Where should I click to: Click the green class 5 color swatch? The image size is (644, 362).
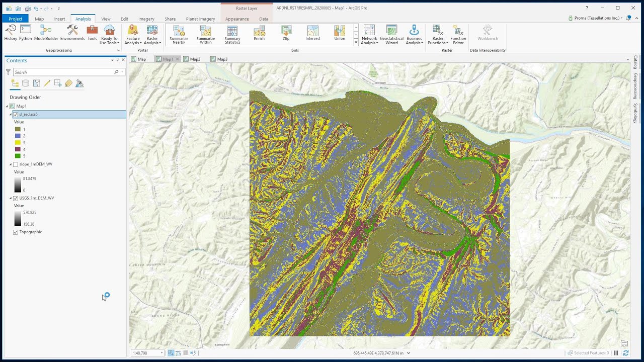(x=18, y=156)
